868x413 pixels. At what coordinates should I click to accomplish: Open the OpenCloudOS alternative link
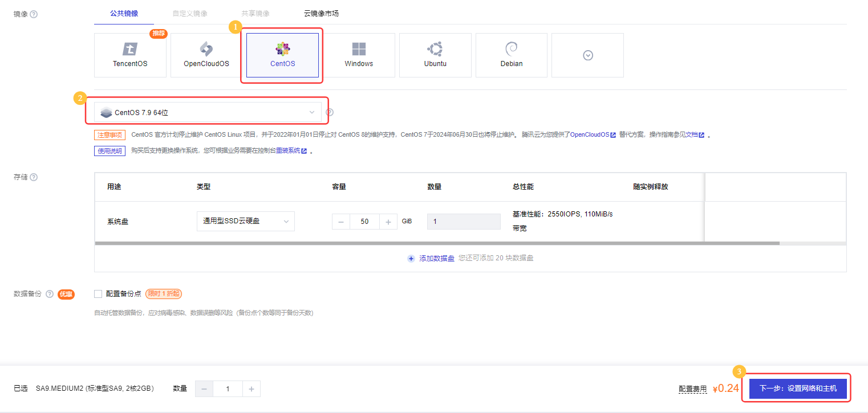(x=593, y=135)
